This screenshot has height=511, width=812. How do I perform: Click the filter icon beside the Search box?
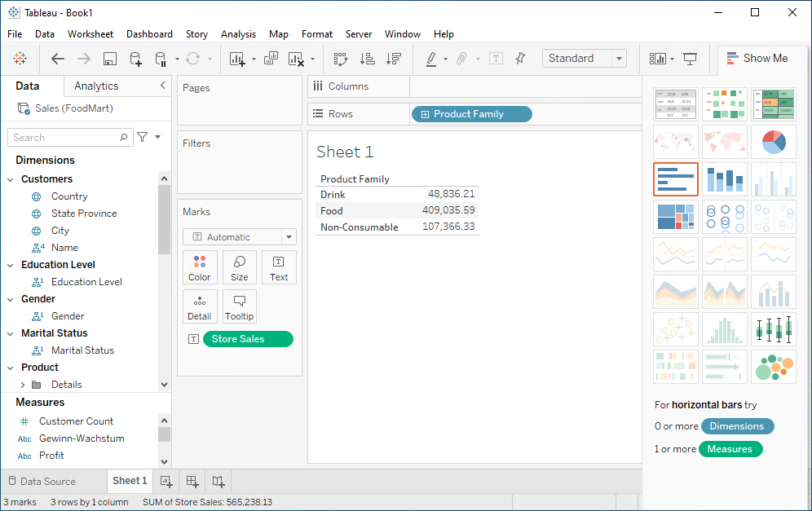click(x=143, y=137)
